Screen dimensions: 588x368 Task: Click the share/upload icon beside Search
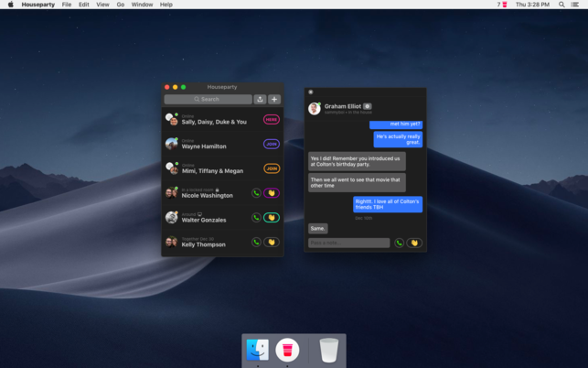pyautogui.click(x=260, y=99)
